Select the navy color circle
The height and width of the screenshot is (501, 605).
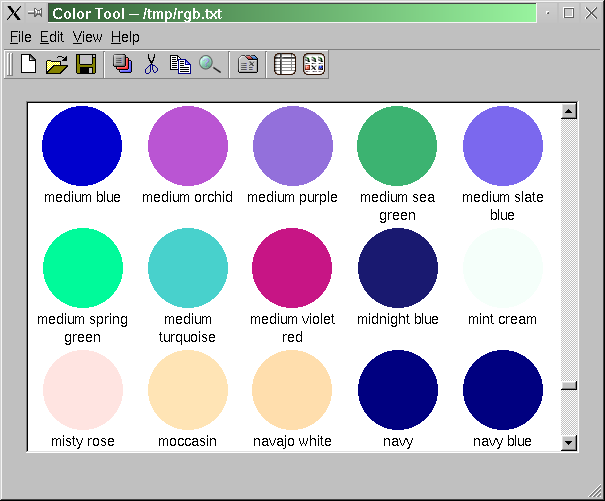[x=398, y=390]
